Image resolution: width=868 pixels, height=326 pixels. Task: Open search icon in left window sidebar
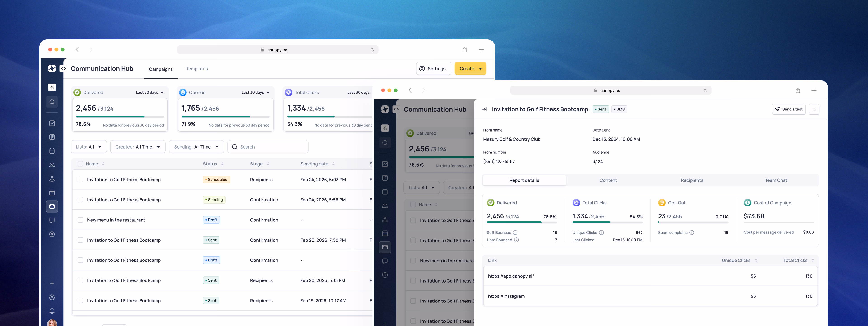52,102
